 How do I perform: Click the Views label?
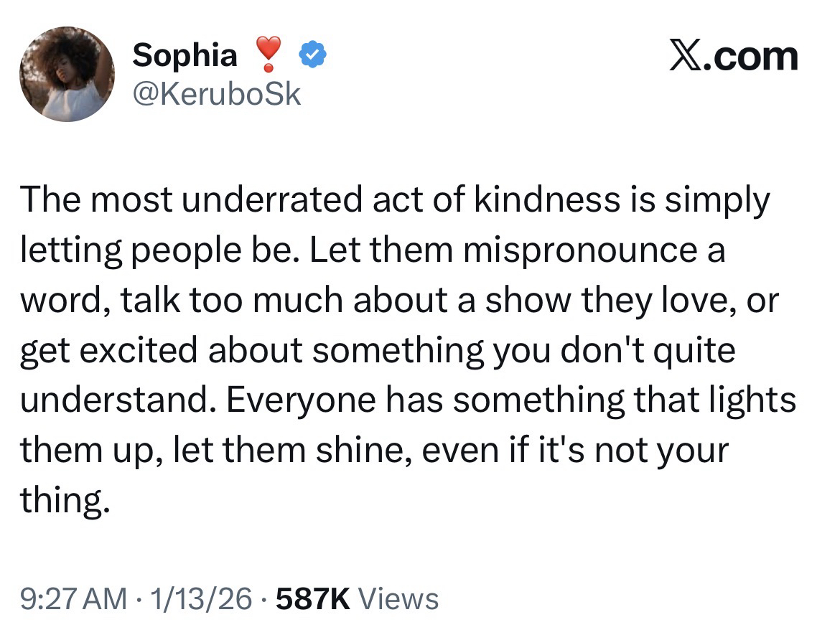[397, 598]
